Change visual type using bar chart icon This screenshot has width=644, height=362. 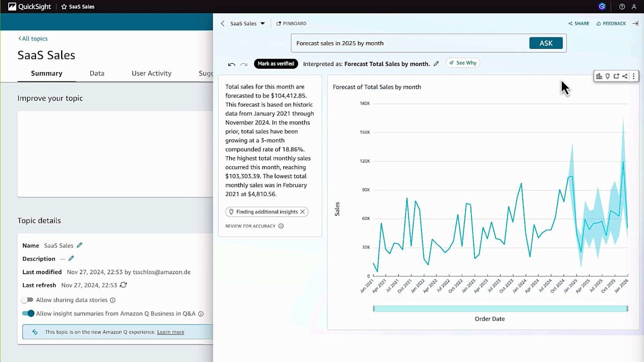click(599, 76)
